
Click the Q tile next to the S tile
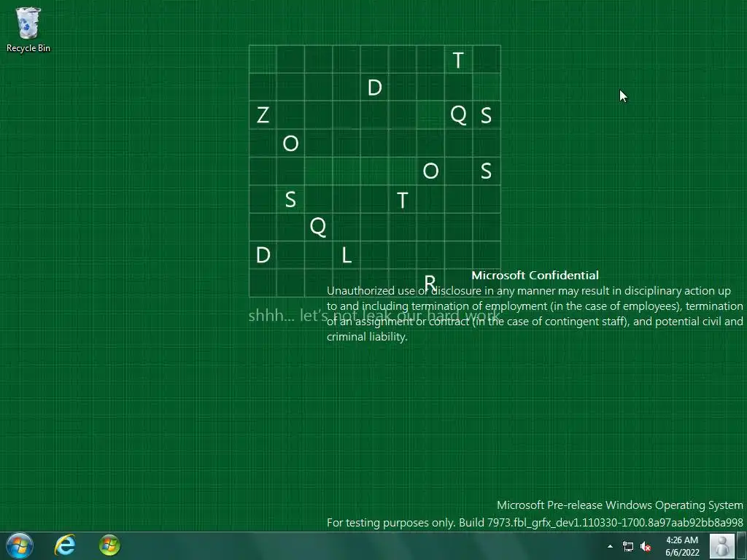coord(458,115)
